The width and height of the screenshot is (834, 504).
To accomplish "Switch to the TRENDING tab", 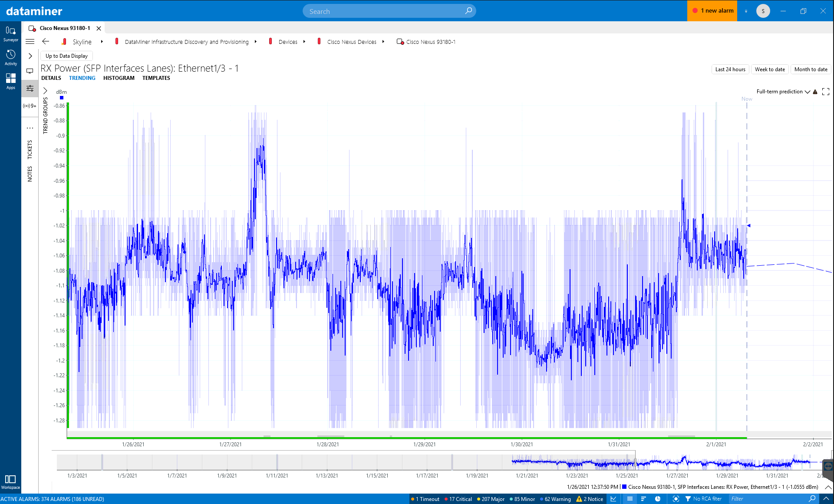I will click(82, 78).
